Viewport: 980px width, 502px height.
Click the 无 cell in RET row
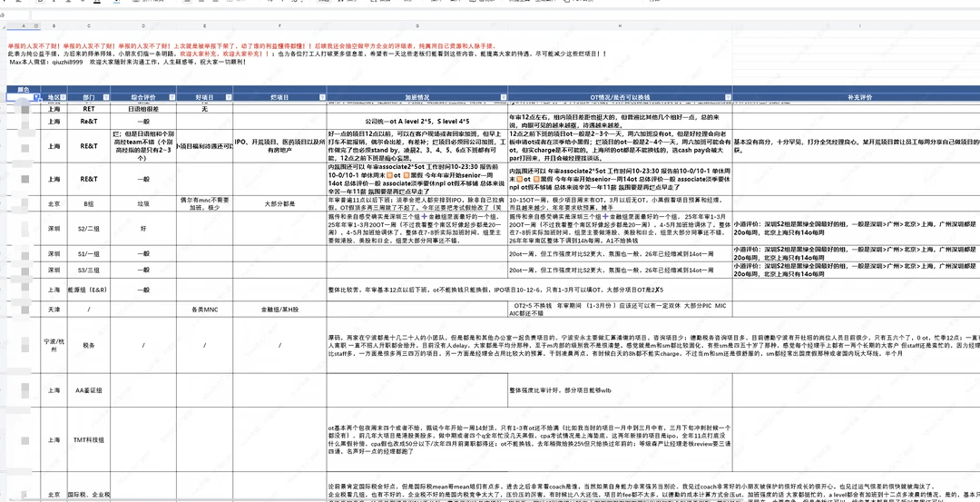pos(204,109)
